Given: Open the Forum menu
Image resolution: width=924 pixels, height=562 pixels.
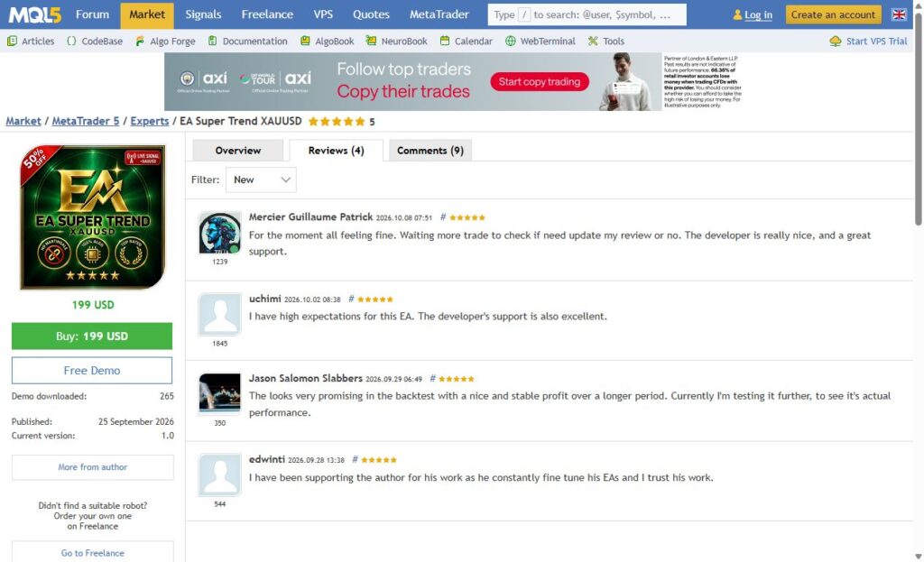Looking at the screenshot, I should [93, 14].
